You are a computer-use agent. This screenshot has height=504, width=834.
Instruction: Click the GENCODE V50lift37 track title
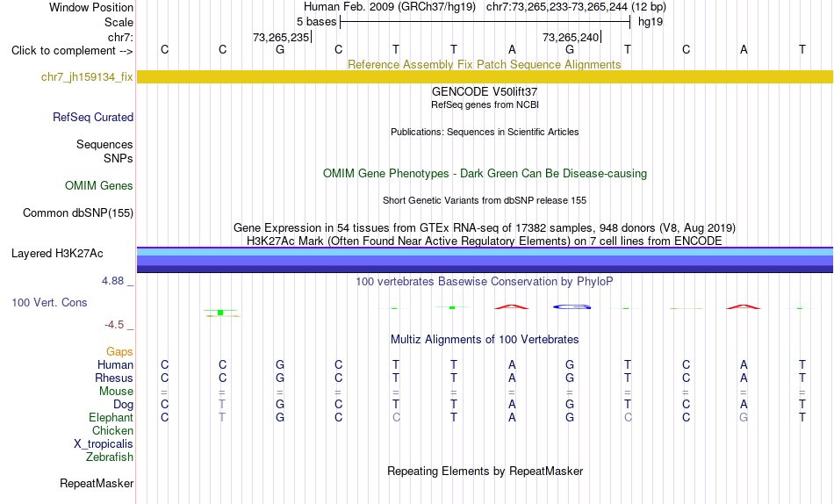coord(485,91)
